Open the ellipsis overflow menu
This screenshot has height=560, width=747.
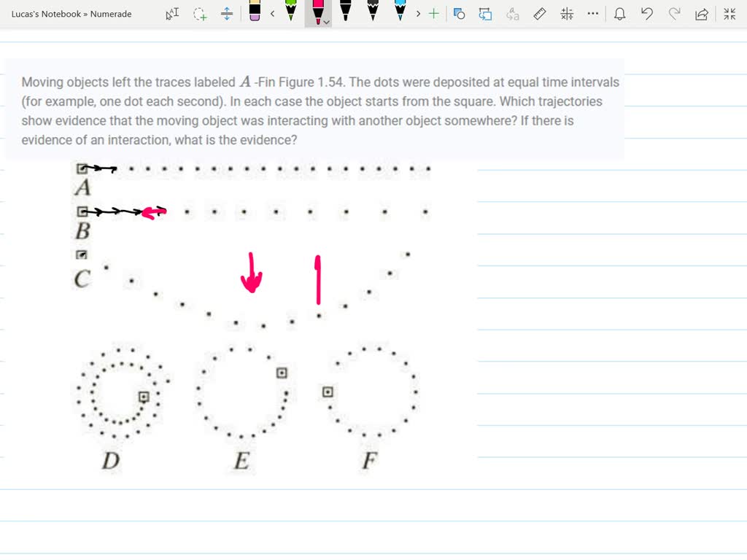592,13
